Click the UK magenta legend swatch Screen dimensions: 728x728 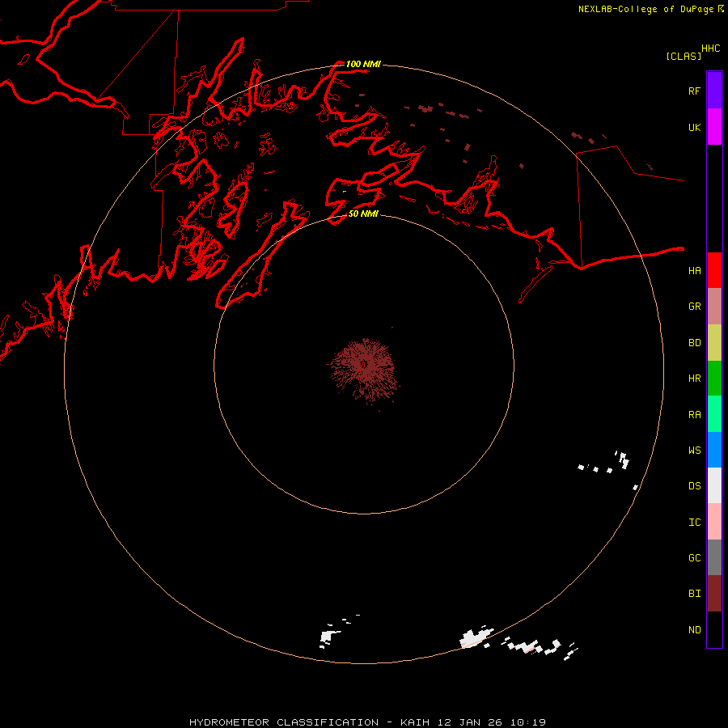click(x=714, y=127)
